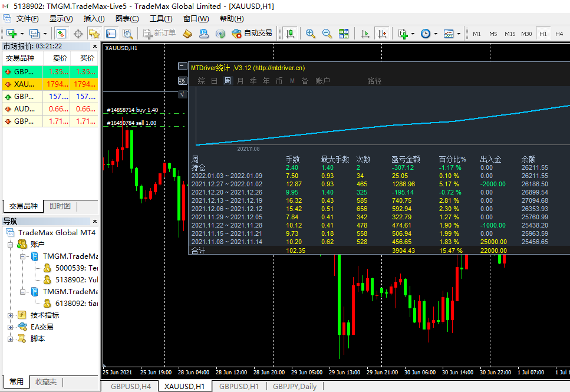
Task: Toggle the Navigator panel star-folder icon
Action: coord(94,34)
